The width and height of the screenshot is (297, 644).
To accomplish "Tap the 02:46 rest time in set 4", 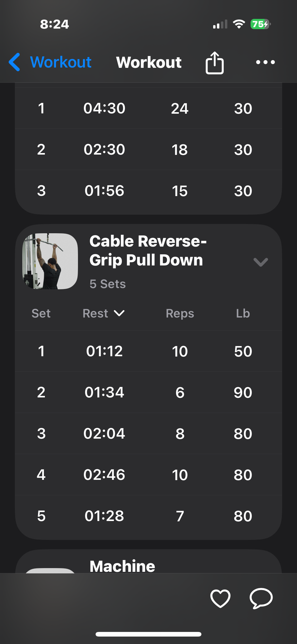I will tap(104, 475).
